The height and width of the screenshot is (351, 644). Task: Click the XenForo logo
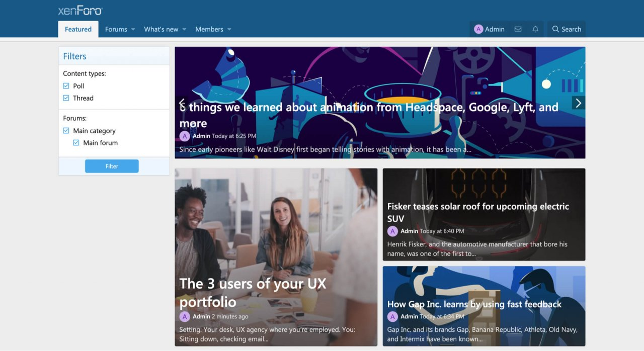pos(80,11)
